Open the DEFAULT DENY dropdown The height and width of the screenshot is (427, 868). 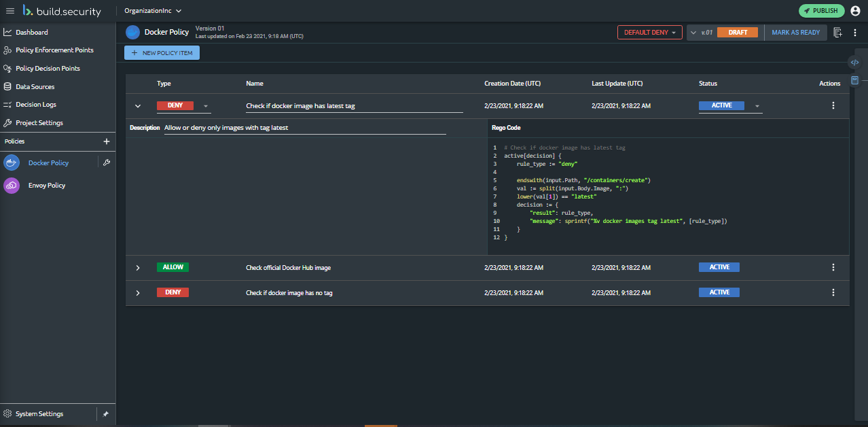(649, 33)
